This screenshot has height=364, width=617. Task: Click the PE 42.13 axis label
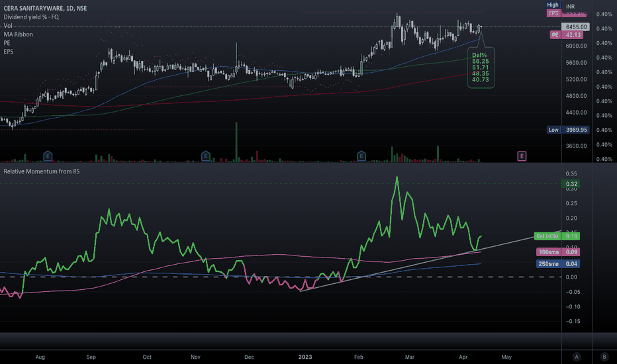pos(566,34)
